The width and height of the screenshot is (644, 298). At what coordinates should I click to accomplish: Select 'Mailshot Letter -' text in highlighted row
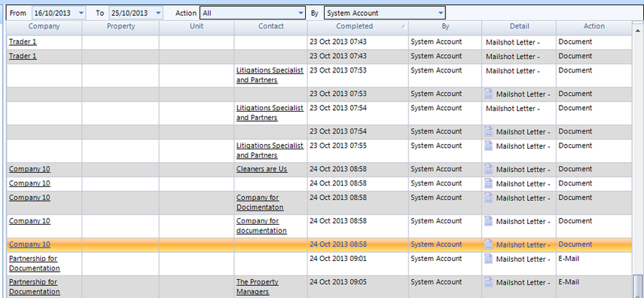click(523, 245)
